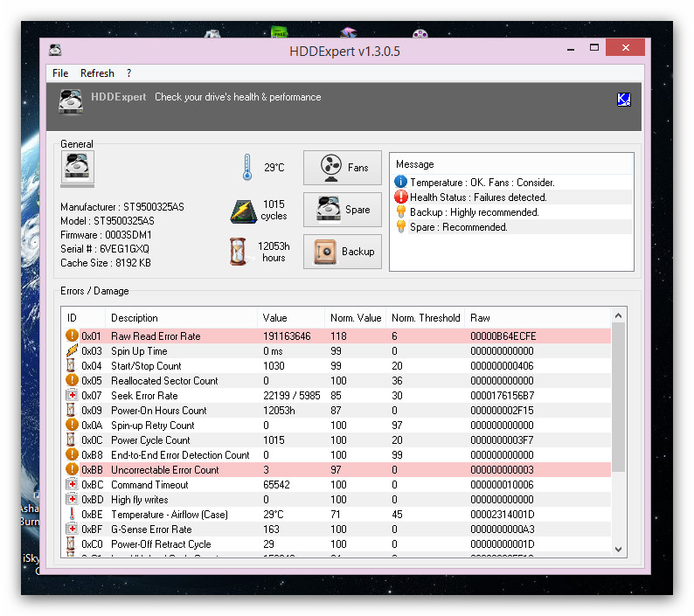Click the raw value '00002314001D' in Temperature row
This screenshot has width=694, height=616.
point(503,515)
